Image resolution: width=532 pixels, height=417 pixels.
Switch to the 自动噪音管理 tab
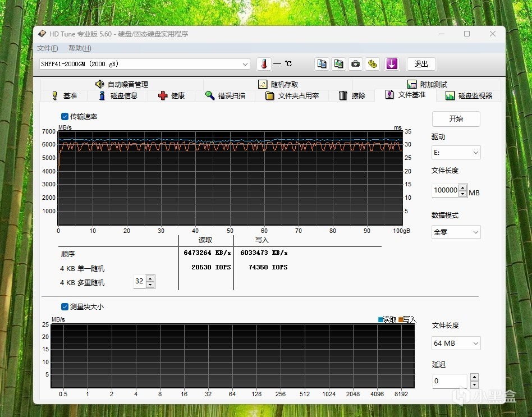click(x=121, y=84)
